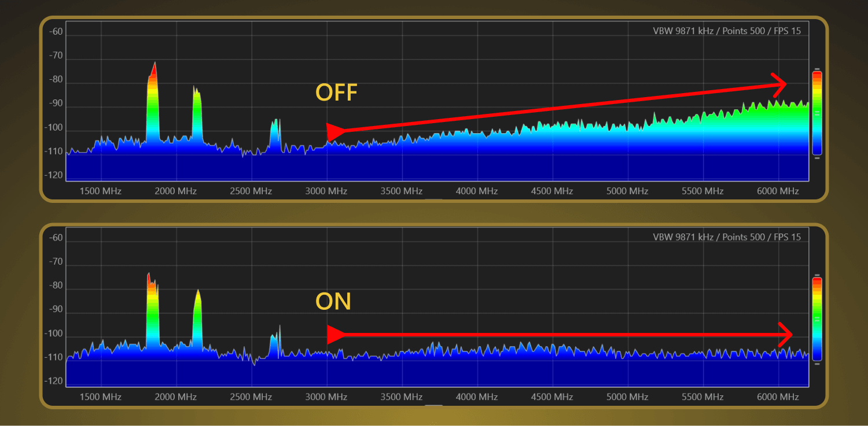Screen dimensions: 868x426
Task: Click top handle of ON panel color scale
Action: tap(817, 275)
